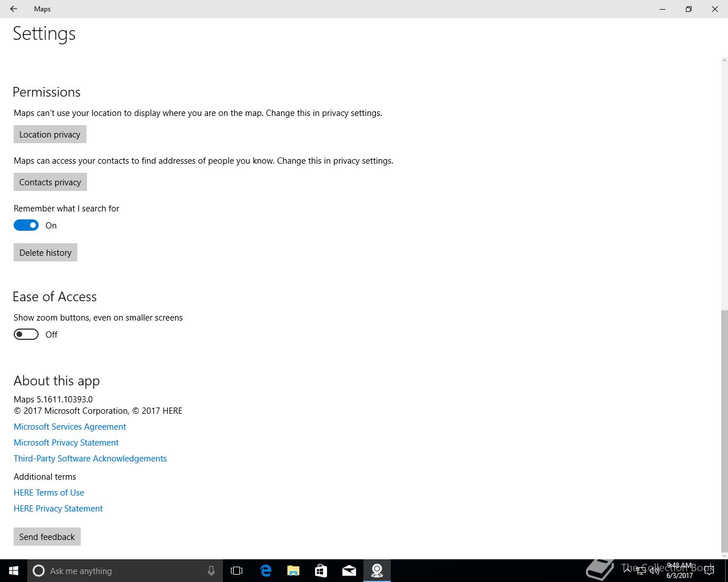Launch Microsoft Edge from the taskbar
The width and height of the screenshot is (728, 582).
pyautogui.click(x=266, y=571)
